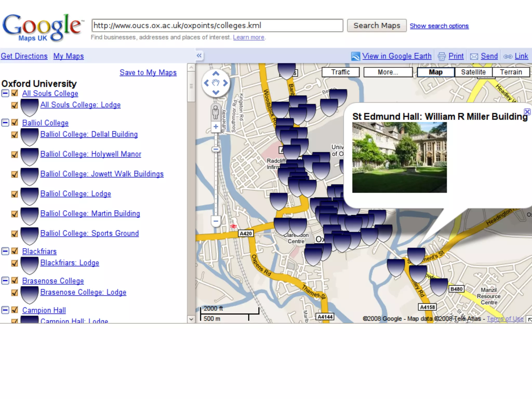Viewport: 532px width, 399px height.
Task: Pan the map up with arrow control
Action: (216, 74)
